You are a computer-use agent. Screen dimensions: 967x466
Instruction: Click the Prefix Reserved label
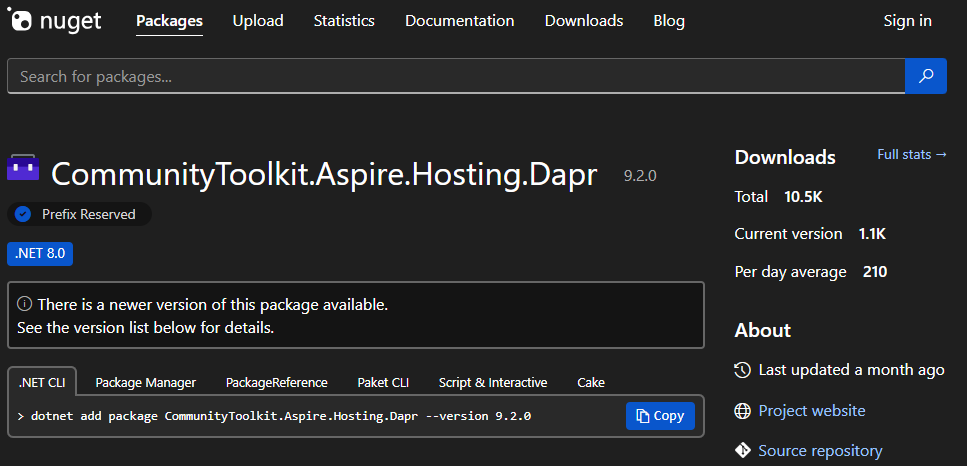click(x=89, y=215)
